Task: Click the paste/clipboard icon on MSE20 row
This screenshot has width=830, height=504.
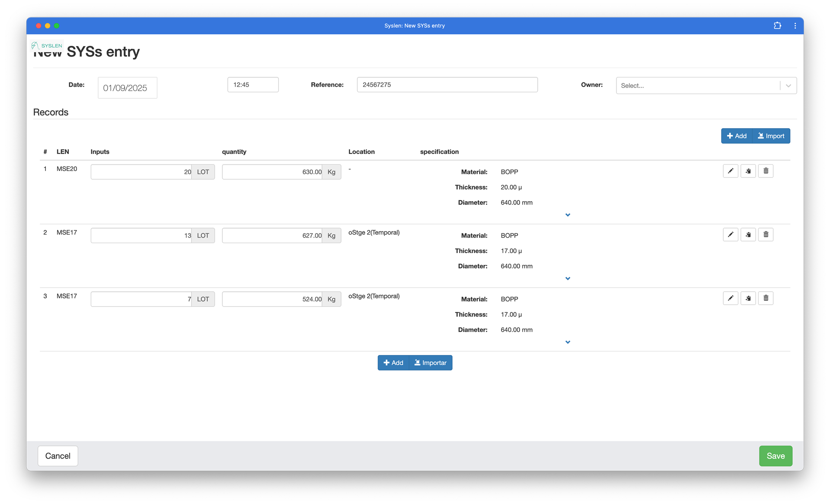Action: point(748,171)
